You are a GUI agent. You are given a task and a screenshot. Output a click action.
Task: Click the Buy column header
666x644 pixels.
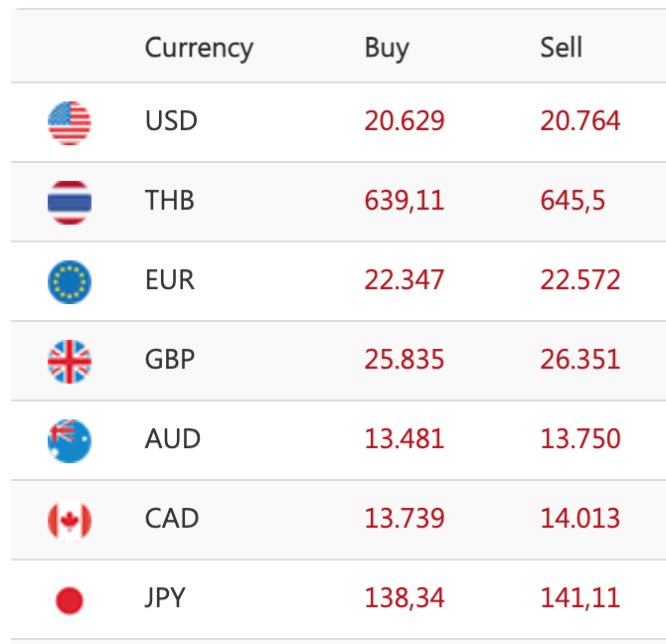coord(387,48)
